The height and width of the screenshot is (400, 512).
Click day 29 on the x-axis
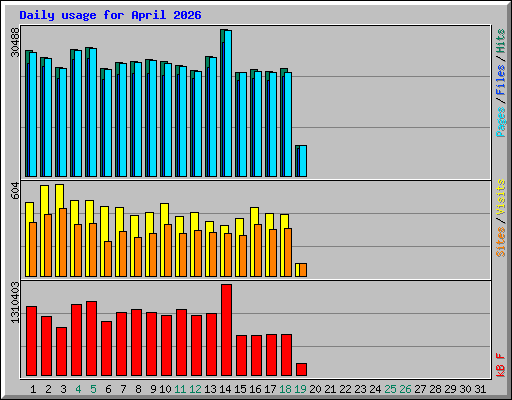coord(450,389)
